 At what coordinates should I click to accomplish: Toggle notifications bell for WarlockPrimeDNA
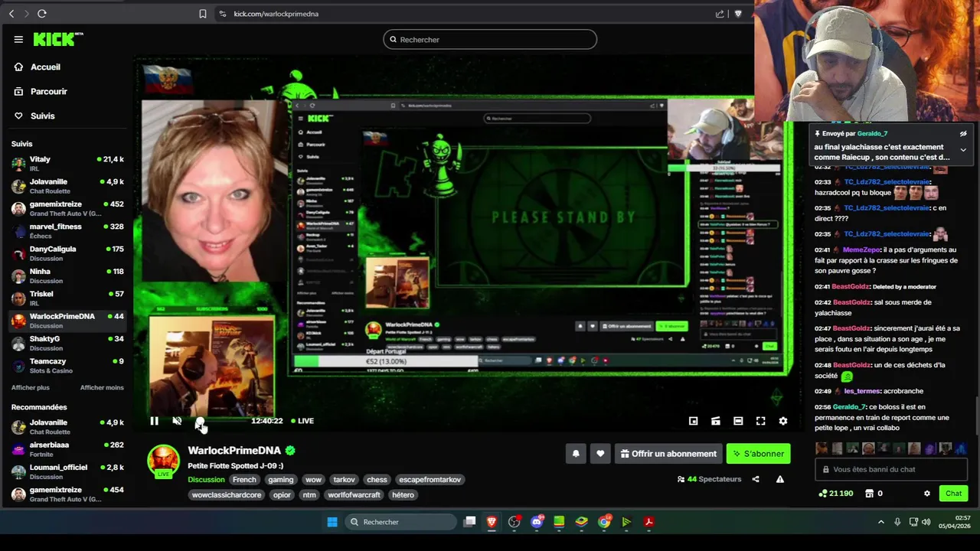[x=576, y=454]
